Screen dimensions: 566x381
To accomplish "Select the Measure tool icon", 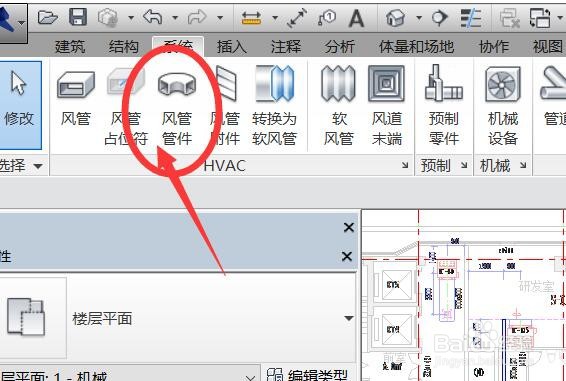I will [251, 17].
